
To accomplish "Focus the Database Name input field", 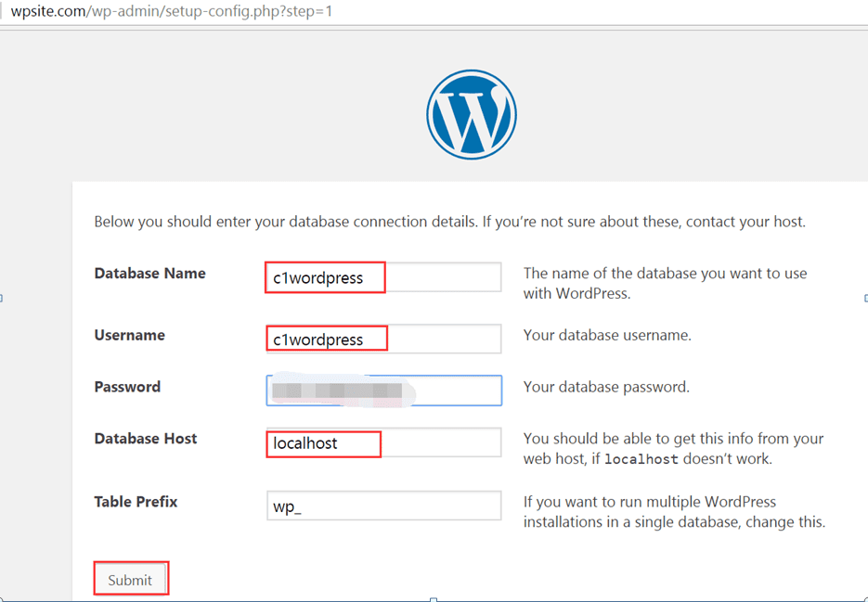I will 383,277.
